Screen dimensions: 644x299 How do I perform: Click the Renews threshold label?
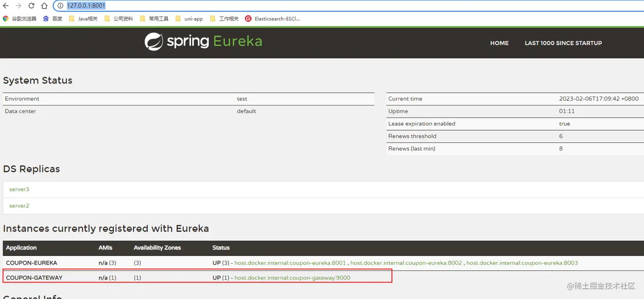[412, 136]
